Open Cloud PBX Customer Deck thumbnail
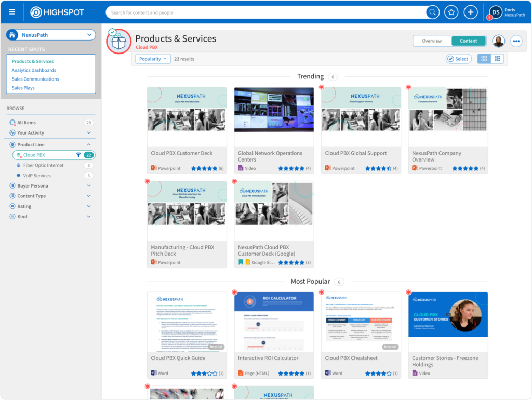The width and height of the screenshot is (532, 400). click(x=187, y=117)
